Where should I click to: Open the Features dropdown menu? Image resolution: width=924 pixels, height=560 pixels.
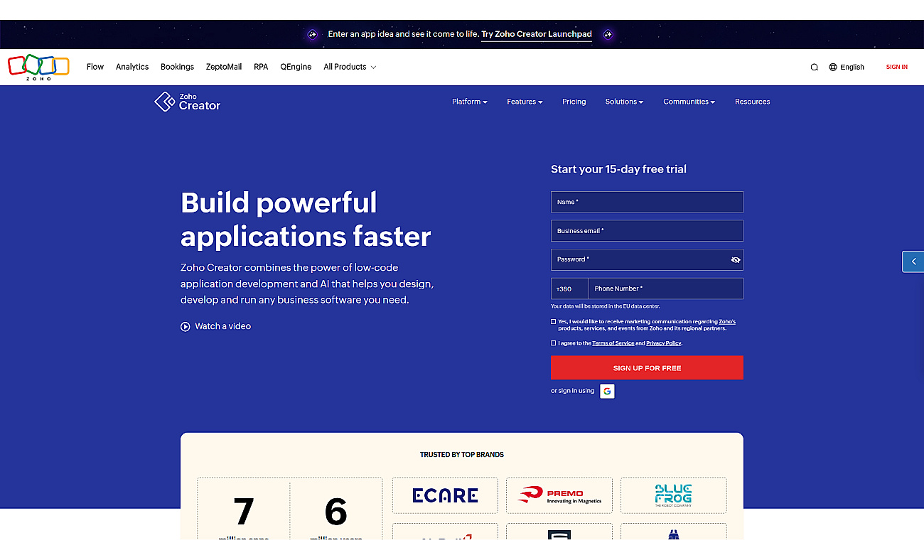[525, 102]
